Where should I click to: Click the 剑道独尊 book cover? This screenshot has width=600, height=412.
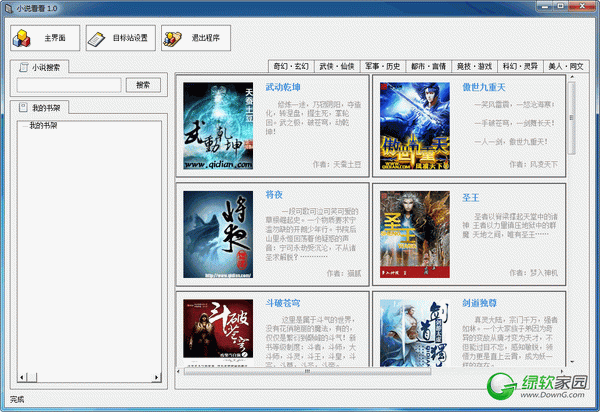click(x=415, y=333)
